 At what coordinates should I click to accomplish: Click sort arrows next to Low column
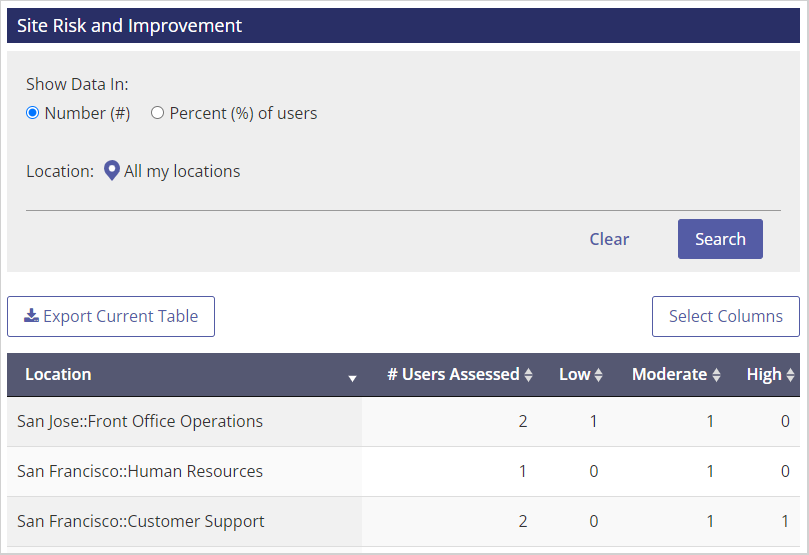(x=598, y=374)
